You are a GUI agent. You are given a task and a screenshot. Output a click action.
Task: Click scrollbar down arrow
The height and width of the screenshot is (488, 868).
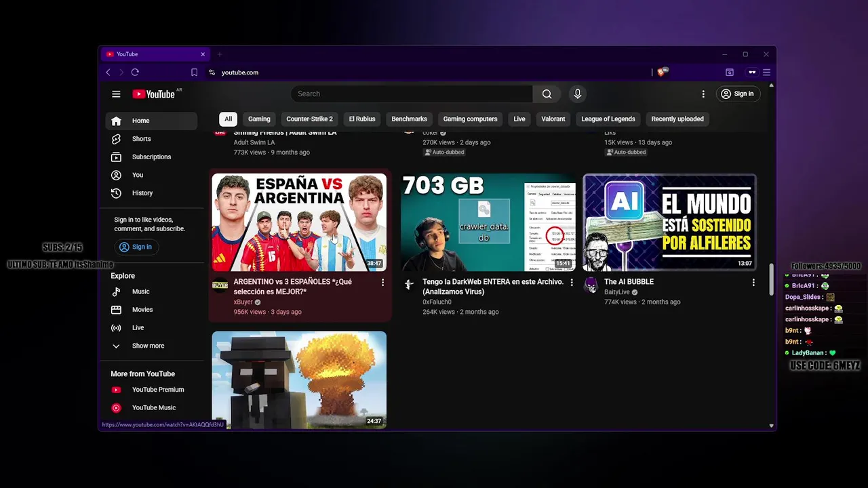pyautogui.click(x=771, y=426)
